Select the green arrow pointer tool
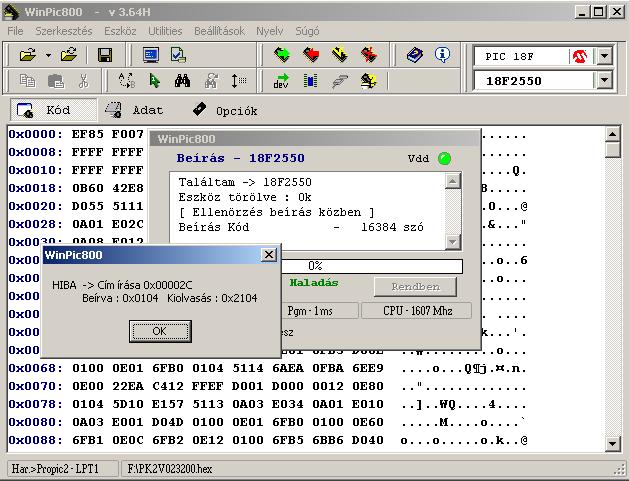The width and height of the screenshot is (629, 481). pos(154,81)
